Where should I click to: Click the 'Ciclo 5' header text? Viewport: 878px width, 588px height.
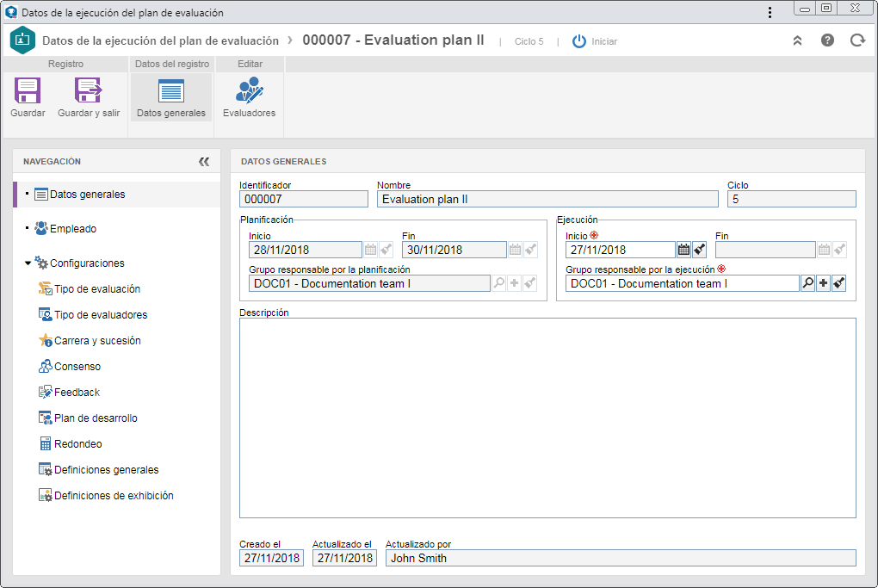point(529,41)
